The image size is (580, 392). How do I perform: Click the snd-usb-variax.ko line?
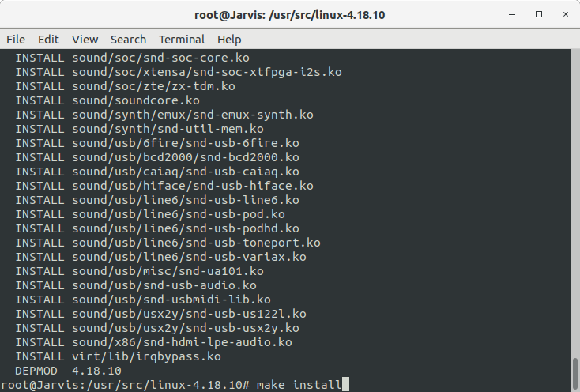[x=160, y=258]
